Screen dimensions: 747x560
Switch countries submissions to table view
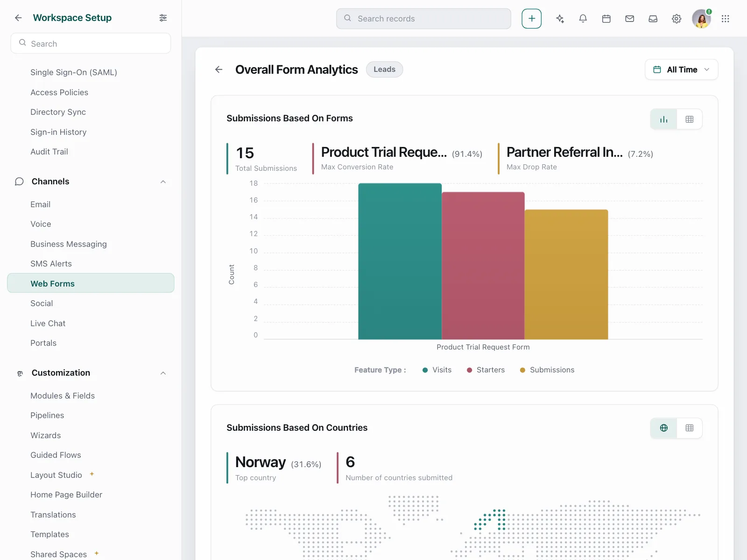(x=690, y=428)
